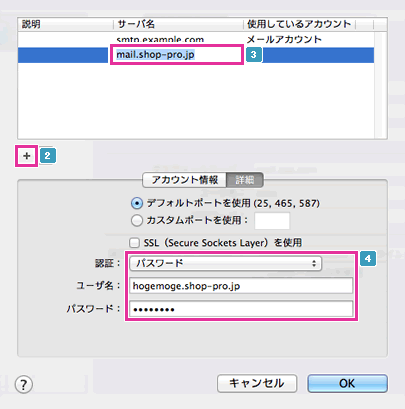Screen dimensions: 405x409
Task: Edit the mail.shop-pro.jp server name cell
Action: [x=177, y=55]
